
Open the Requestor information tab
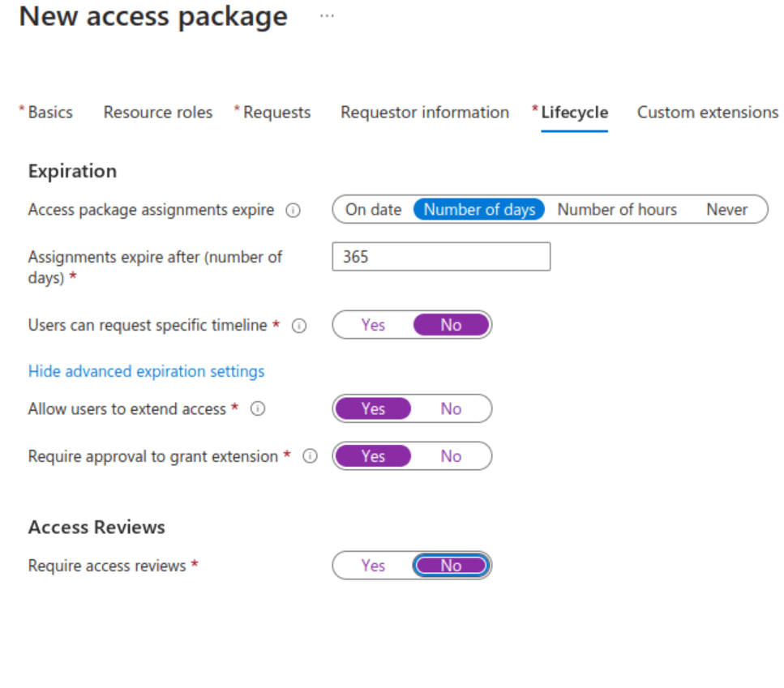click(x=425, y=113)
